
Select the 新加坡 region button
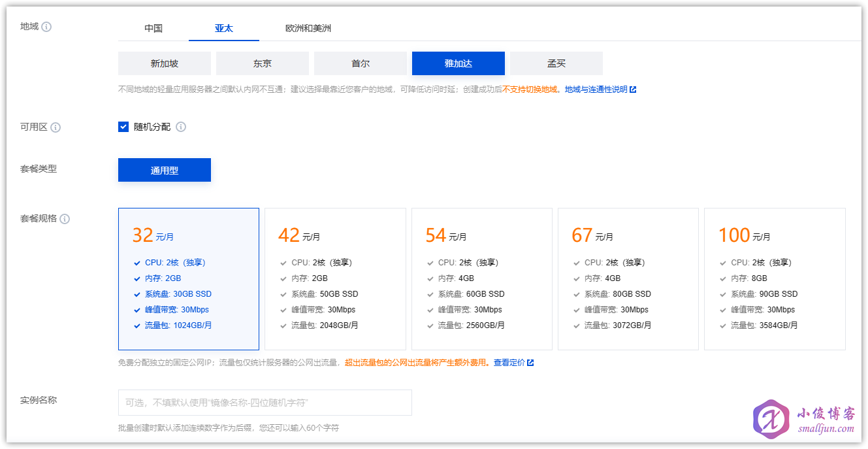pos(165,63)
